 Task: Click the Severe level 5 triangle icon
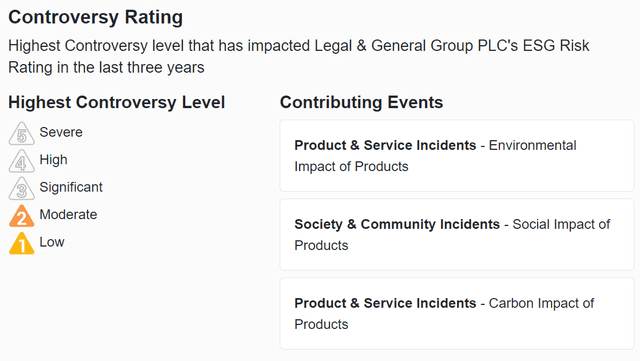click(x=22, y=134)
